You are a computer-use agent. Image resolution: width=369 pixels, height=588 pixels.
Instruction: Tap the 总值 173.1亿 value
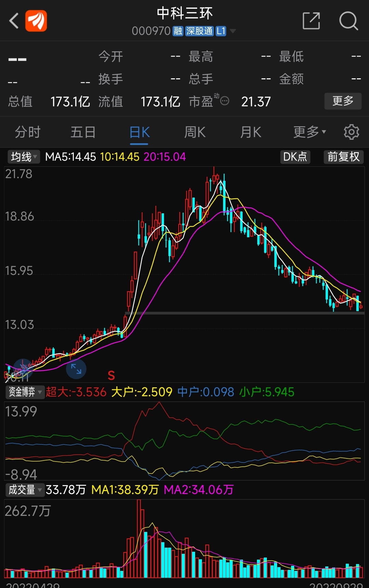tap(70, 102)
